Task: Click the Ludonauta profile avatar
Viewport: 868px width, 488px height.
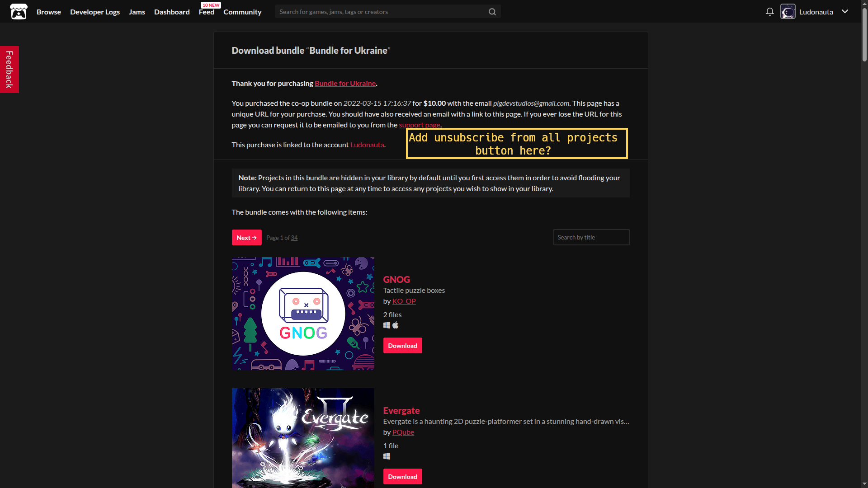Action: [x=788, y=12]
